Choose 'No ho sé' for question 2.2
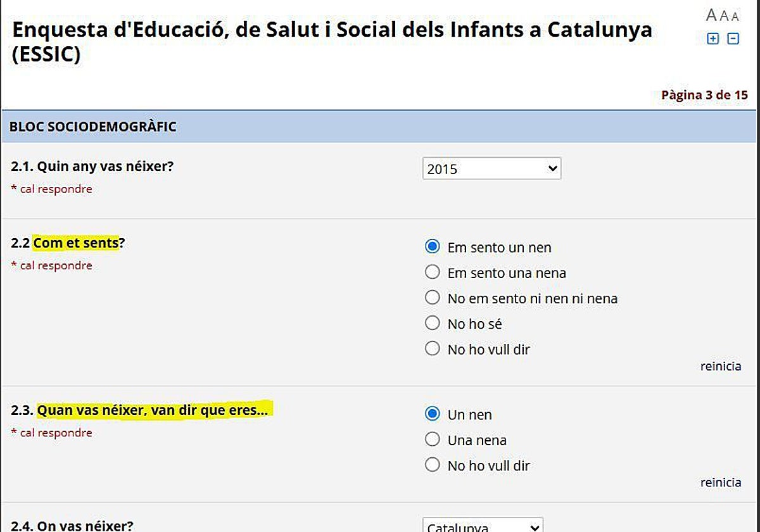This screenshot has height=532, width=760. coord(433,322)
